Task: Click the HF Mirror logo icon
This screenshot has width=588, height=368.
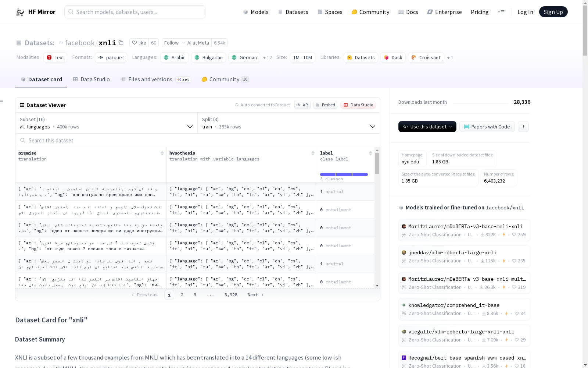Action: [20, 12]
